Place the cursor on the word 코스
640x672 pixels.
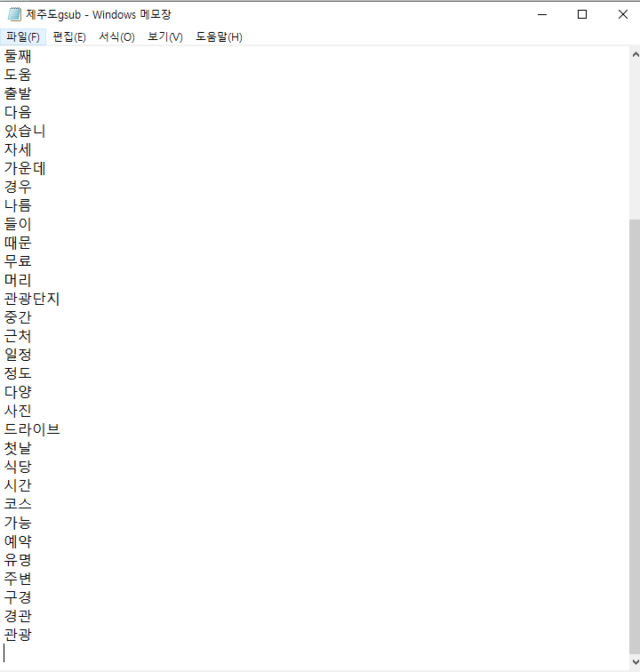pos(18,504)
